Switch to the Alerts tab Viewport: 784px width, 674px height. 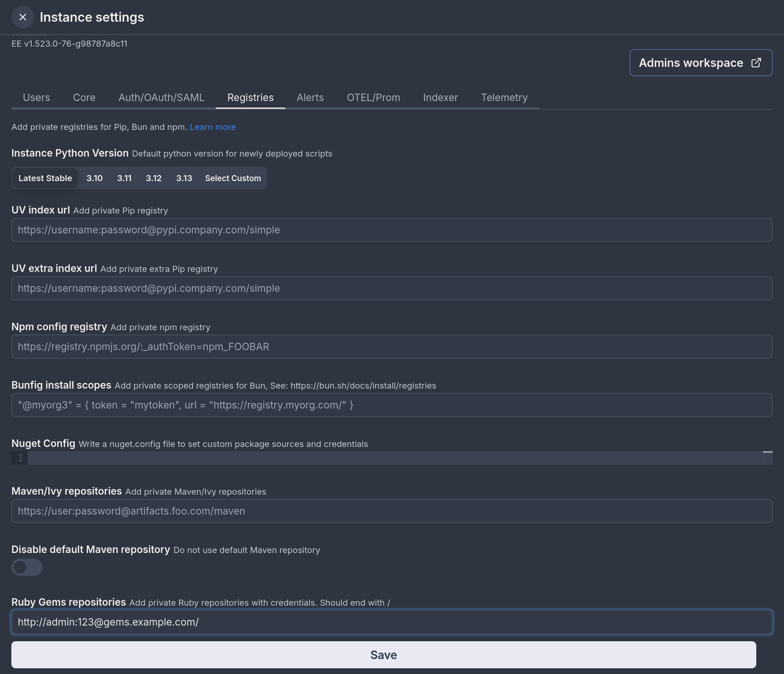pos(310,97)
